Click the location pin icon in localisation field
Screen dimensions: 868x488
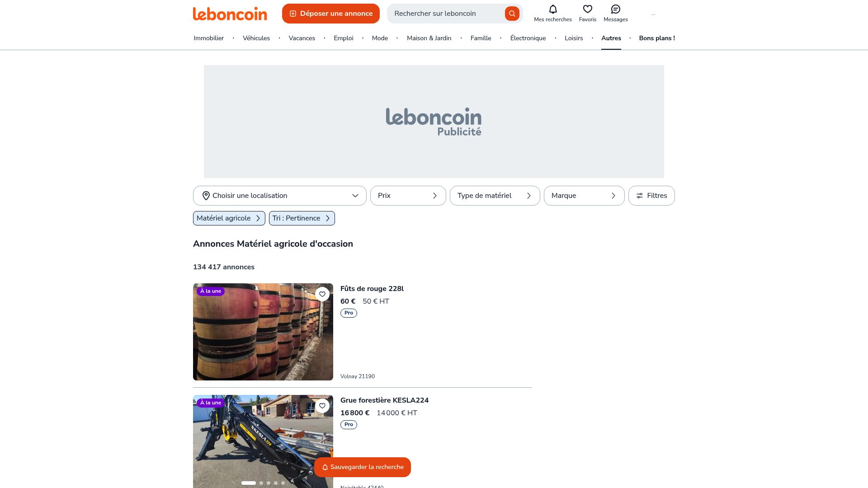point(206,196)
